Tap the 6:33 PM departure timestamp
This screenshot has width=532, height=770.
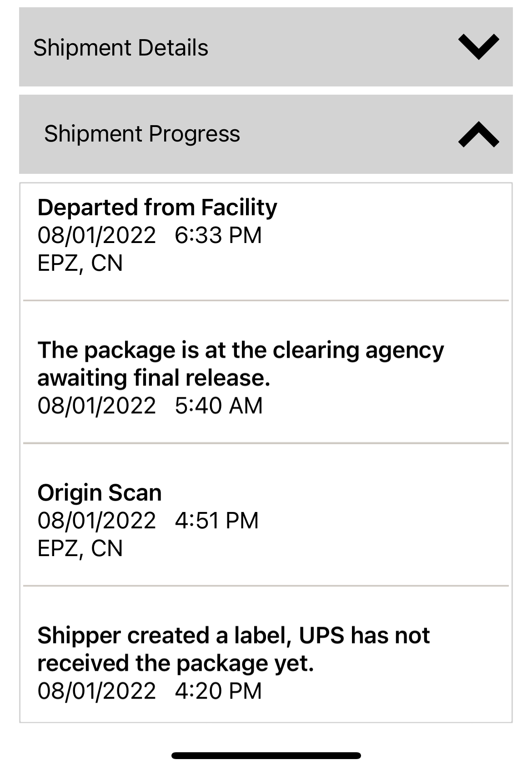pyautogui.click(x=218, y=235)
